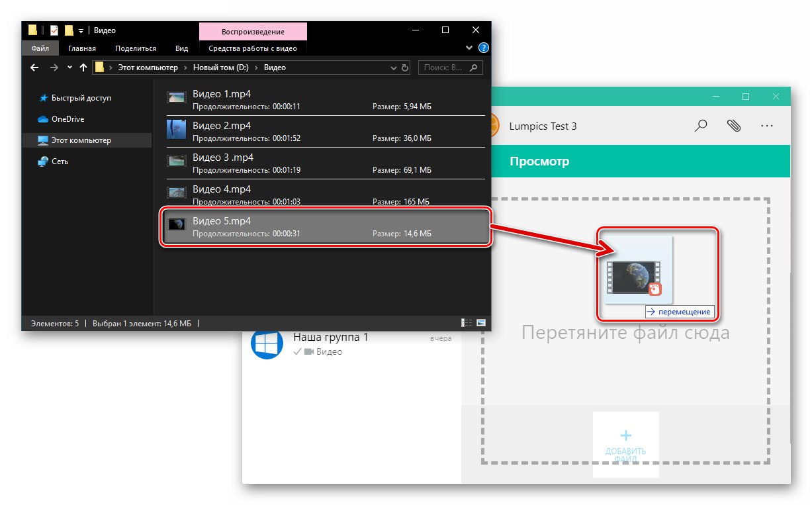Click the ДОБАВИТЬ ФАЙЛ plus button
812x505 pixels.
click(x=625, y=444)
